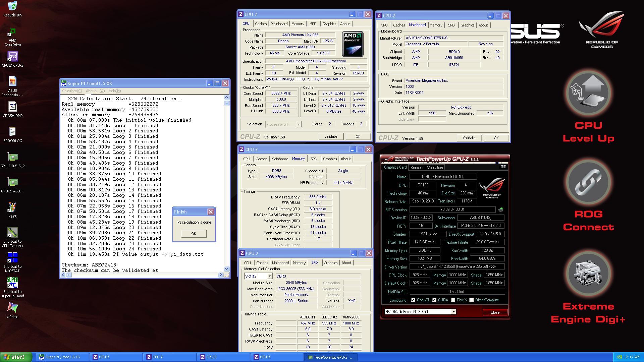The height and width of the screenshot is (362, 644).
Task: Click OK in the CPU-Z Mainboard window
Action: 496,138
